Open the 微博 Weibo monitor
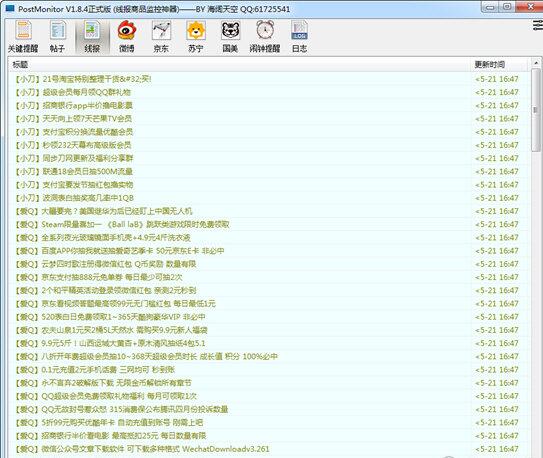This screenshot has width=543, height=458. tap(127, 36)
